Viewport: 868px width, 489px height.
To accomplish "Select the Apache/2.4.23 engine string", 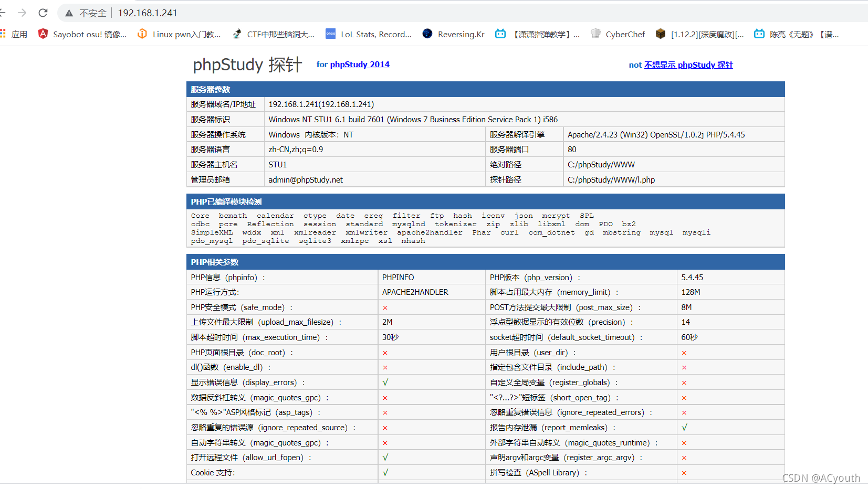I will tap(656, 135).
